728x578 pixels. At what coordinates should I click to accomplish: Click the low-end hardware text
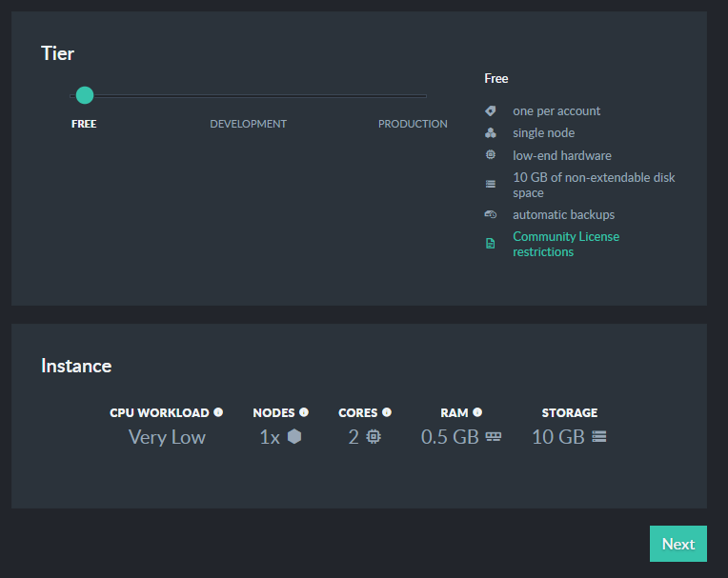pyautogui.click(x=562, y=155)
